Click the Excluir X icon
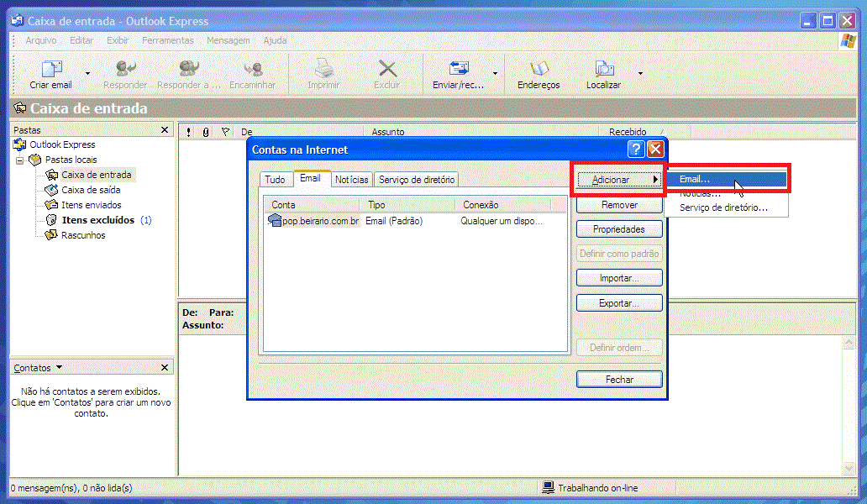This screenshot has height=504, width=867. (x=387, y=69)
